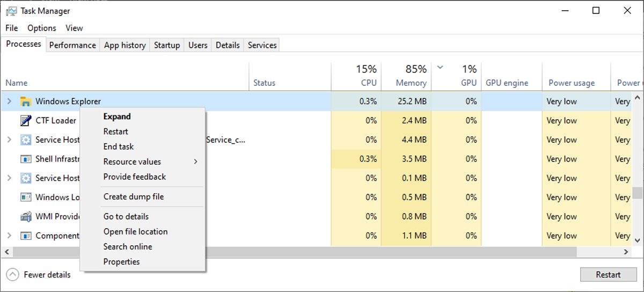Click the horizontal scrollbar right arrow

(x=626, y=252)
